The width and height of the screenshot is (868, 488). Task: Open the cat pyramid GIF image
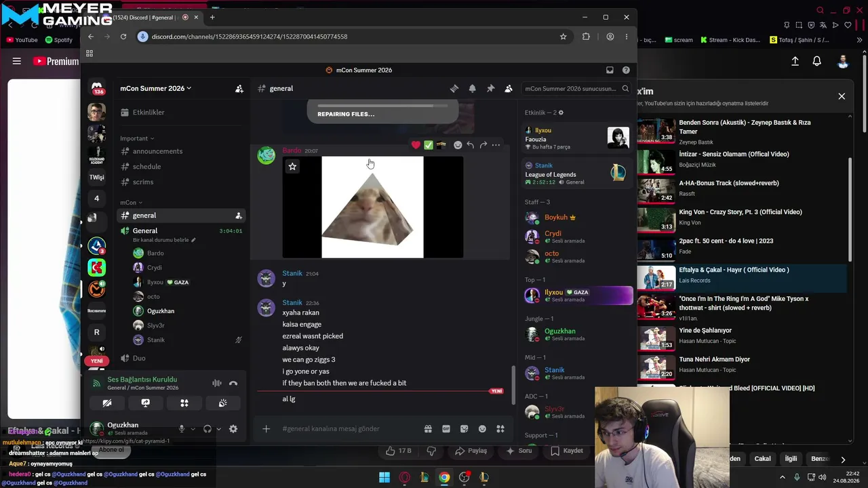372,207
